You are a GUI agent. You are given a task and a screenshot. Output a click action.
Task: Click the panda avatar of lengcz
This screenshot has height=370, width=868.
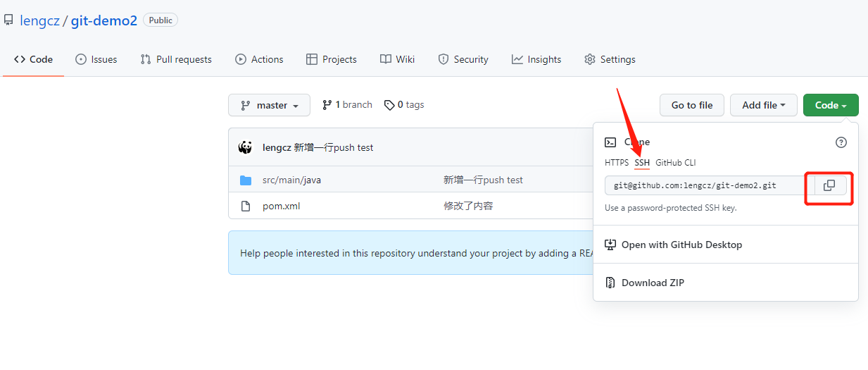[x=246, y=147]
